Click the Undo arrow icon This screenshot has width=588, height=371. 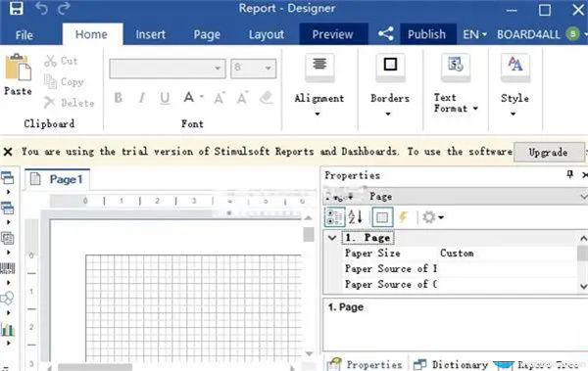pos(41,8)
